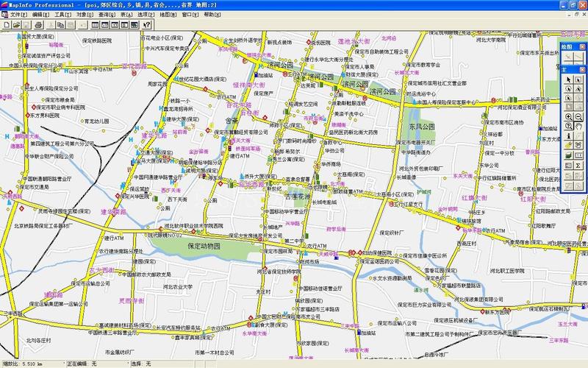Click the Save Table floppy-disk icon
The height and width of the screenshot is (368, 588).
[x=26, y=25]
